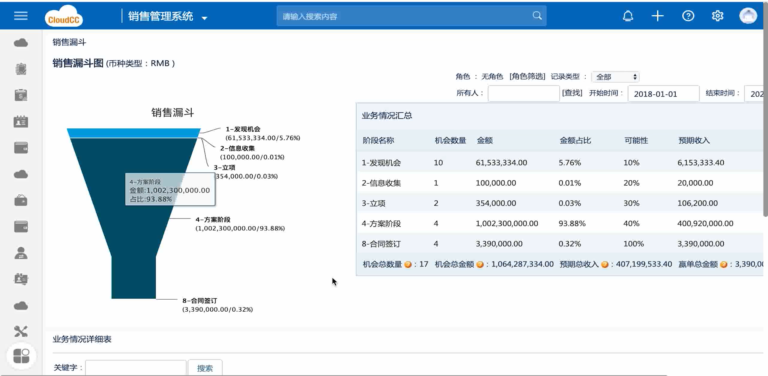The width and height of the screenshot is (768, 376).
Task: Click the sidebar briefcase icon
Action: coord(21,200)
